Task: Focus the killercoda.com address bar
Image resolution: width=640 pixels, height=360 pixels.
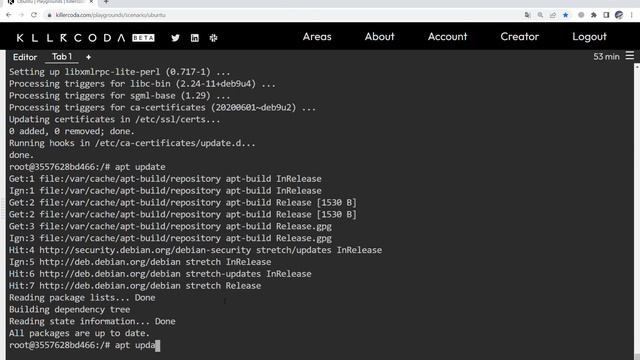Action: [x=110, y=15]
